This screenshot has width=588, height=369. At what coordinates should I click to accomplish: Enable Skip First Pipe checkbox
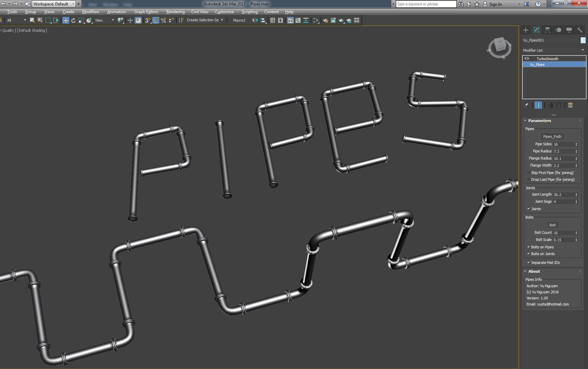tap(529, 173)
